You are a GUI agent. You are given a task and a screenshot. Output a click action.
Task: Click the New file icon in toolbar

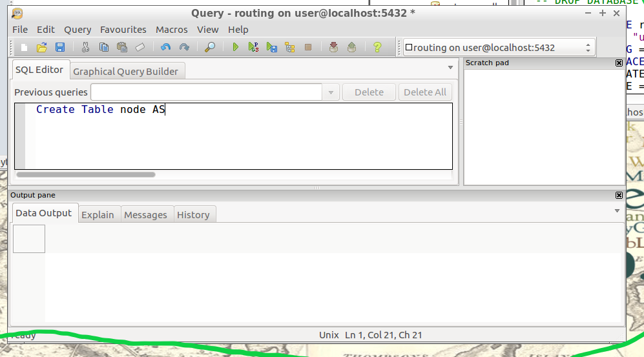click(24, 47)
